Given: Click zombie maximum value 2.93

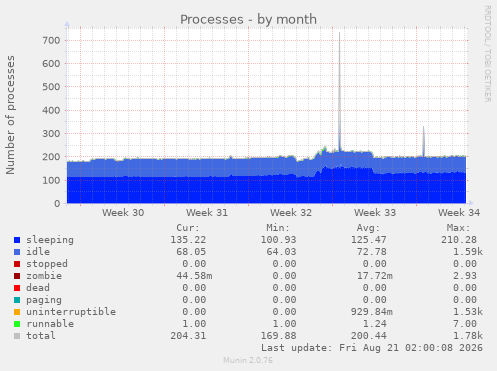Looking at the screenshot, I should (465, 276).
